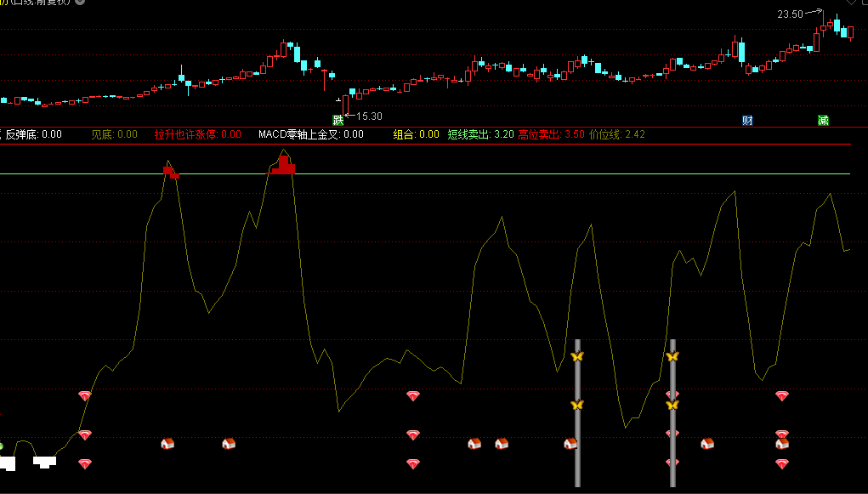Click lower butterfly on second gray bar

click(672, 405)
